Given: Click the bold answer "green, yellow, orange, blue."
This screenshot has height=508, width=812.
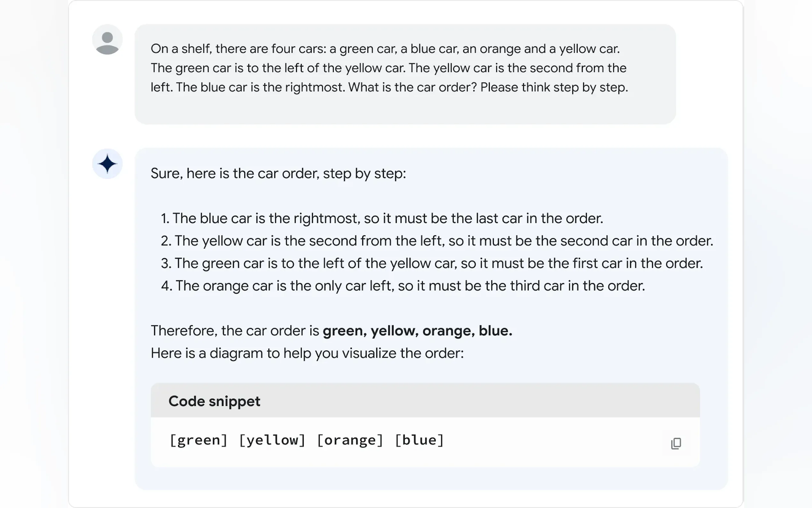Looking at the screenshot, I should click(x=417, y=331).
